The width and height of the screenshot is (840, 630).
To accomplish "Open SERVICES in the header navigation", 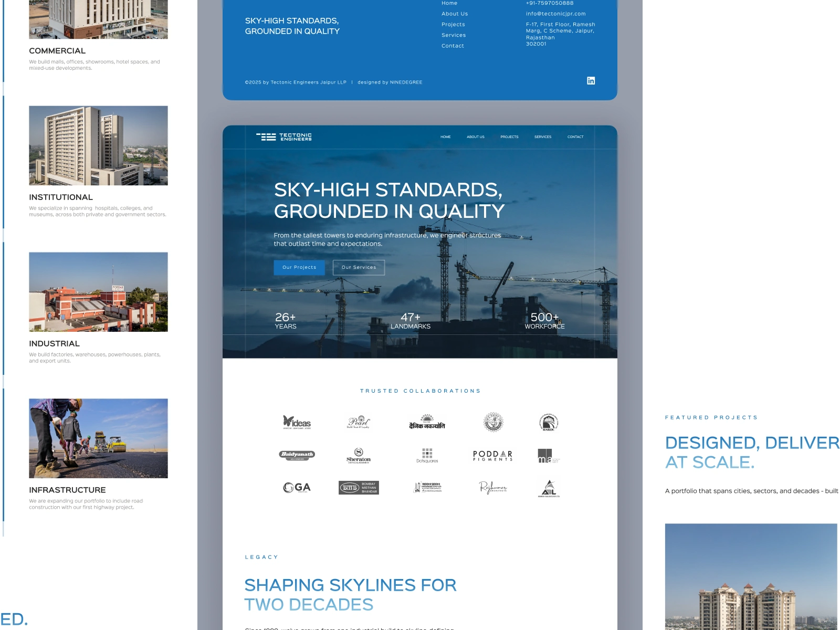I will (x=543, y=137).
